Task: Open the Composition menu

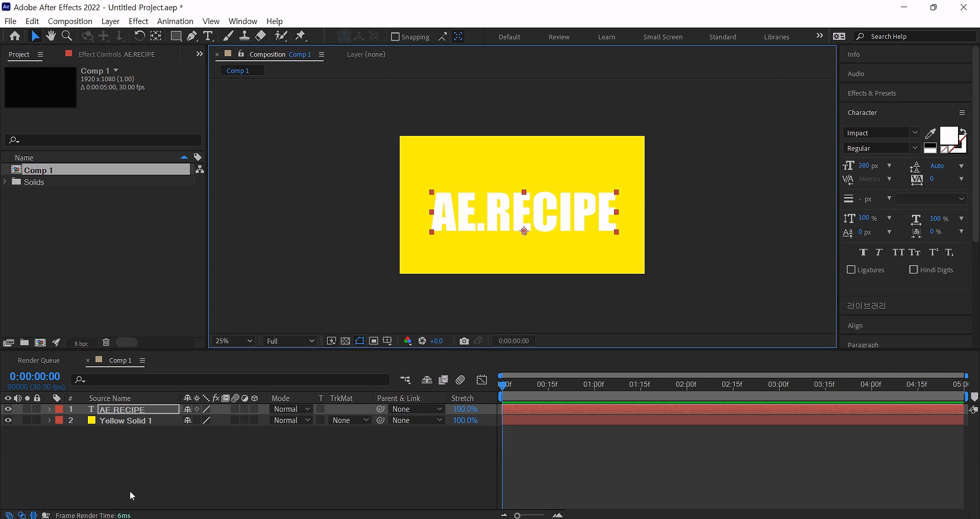Action: pos(70,21)
